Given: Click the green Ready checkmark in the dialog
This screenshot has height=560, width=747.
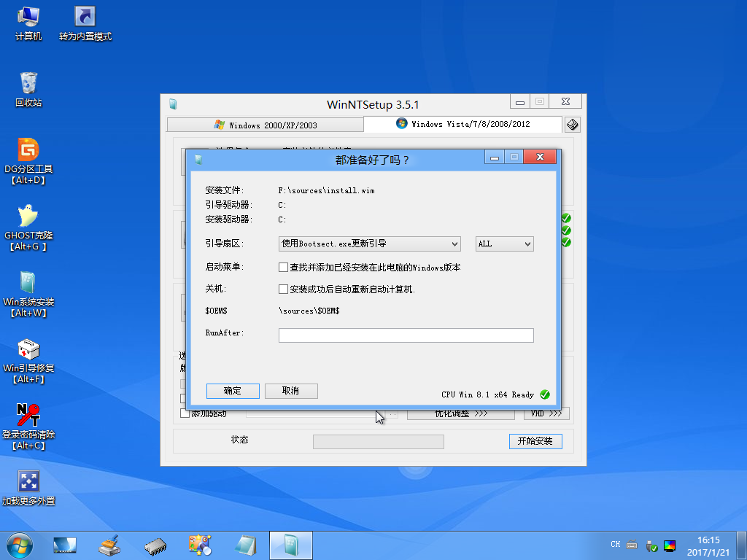Looking at the screenshot, I should tap(545, 394).
